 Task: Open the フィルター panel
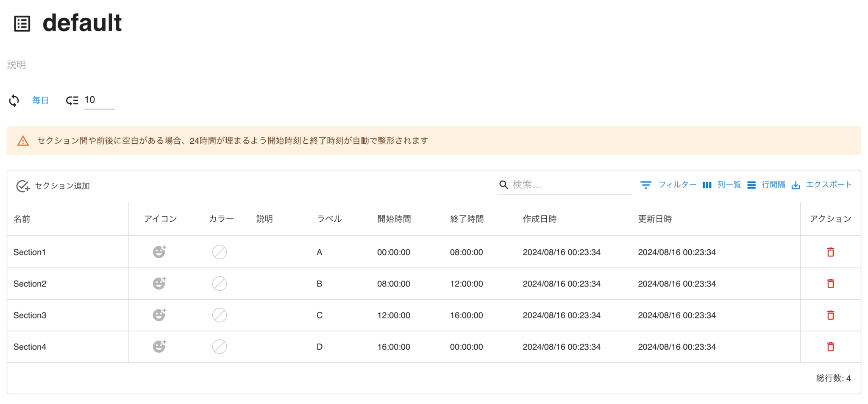677,184
